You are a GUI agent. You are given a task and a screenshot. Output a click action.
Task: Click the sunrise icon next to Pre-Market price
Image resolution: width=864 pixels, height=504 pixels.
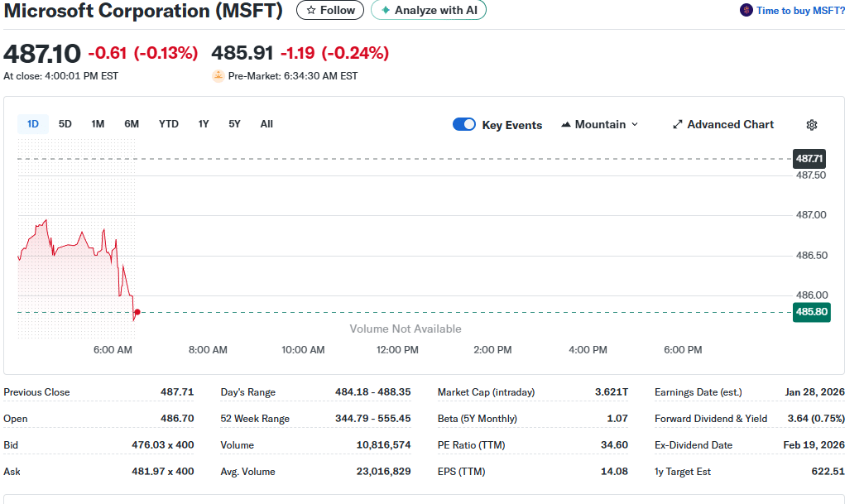pyautogui.click(x=218, y=75)
